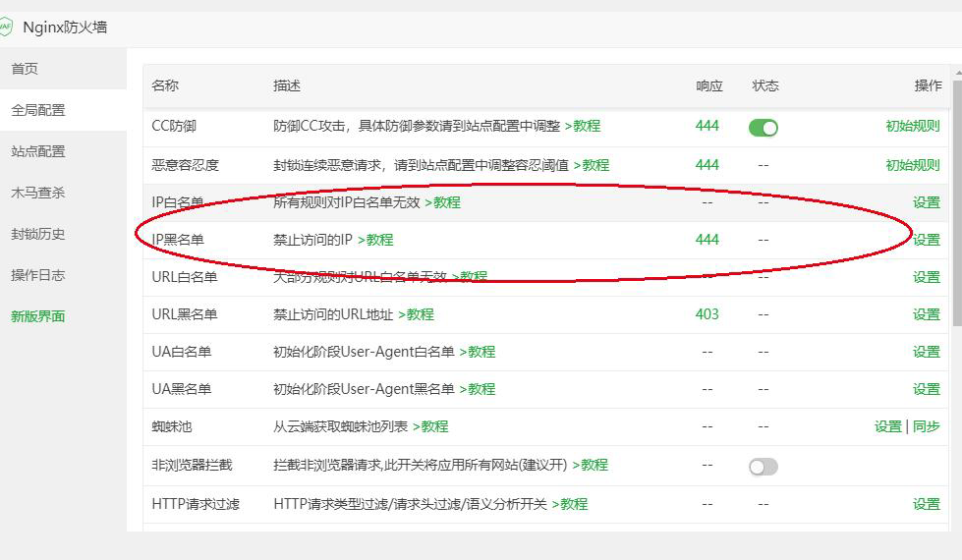This screenshot has width=962, height=560.
Task: Open the UA黑名单 >教程 tutorial link
Action: 478,389
